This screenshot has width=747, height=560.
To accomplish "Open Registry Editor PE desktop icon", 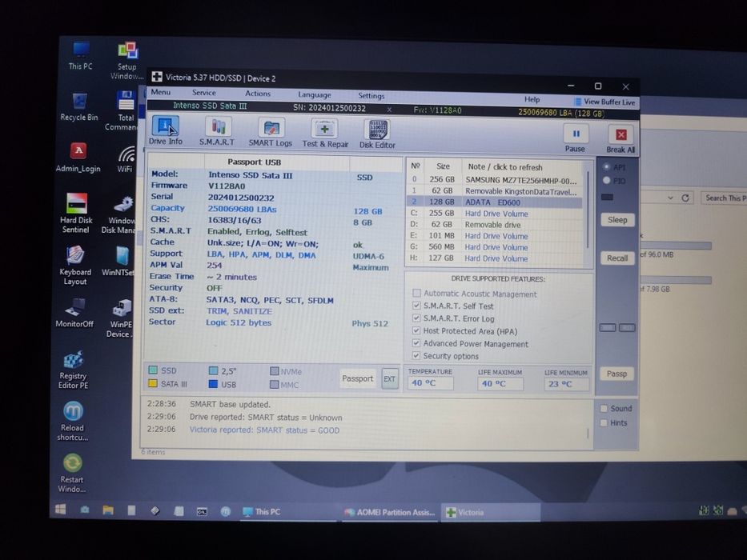I will coord(74,370).
